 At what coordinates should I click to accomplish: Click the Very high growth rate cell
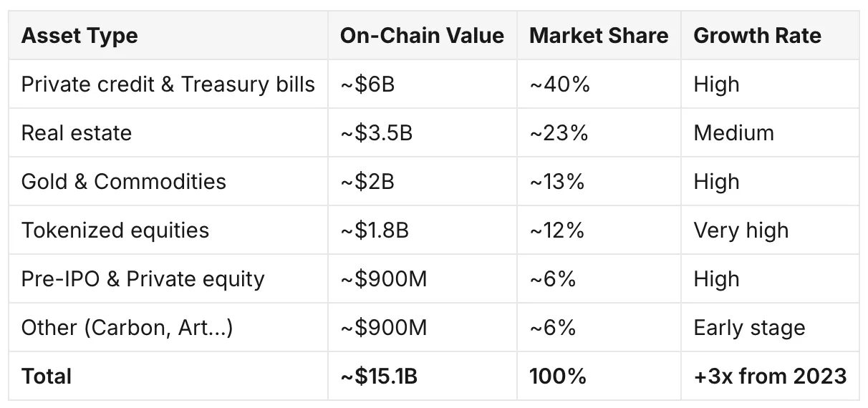click(741, 230)
